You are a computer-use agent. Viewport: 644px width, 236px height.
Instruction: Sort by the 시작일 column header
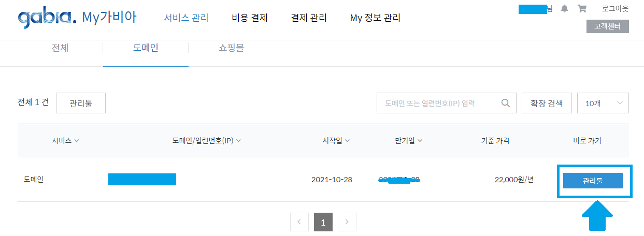coord(336,140)
